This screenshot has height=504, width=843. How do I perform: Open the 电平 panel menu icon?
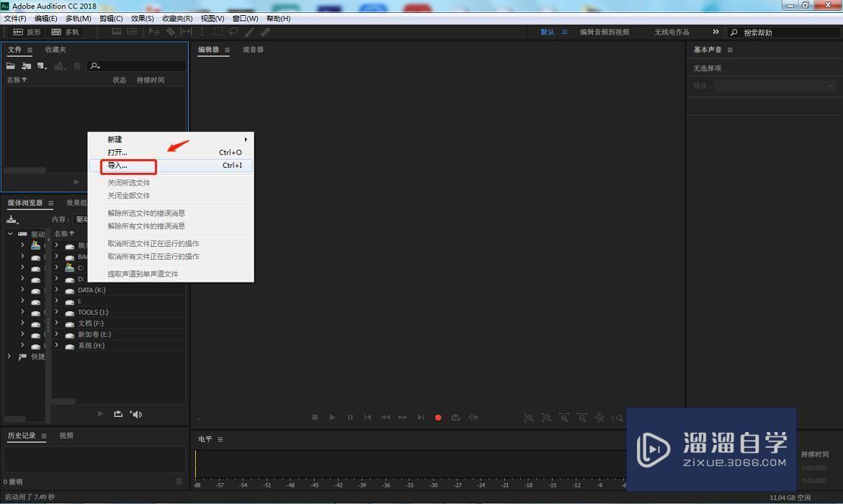[x=220, y=439]
